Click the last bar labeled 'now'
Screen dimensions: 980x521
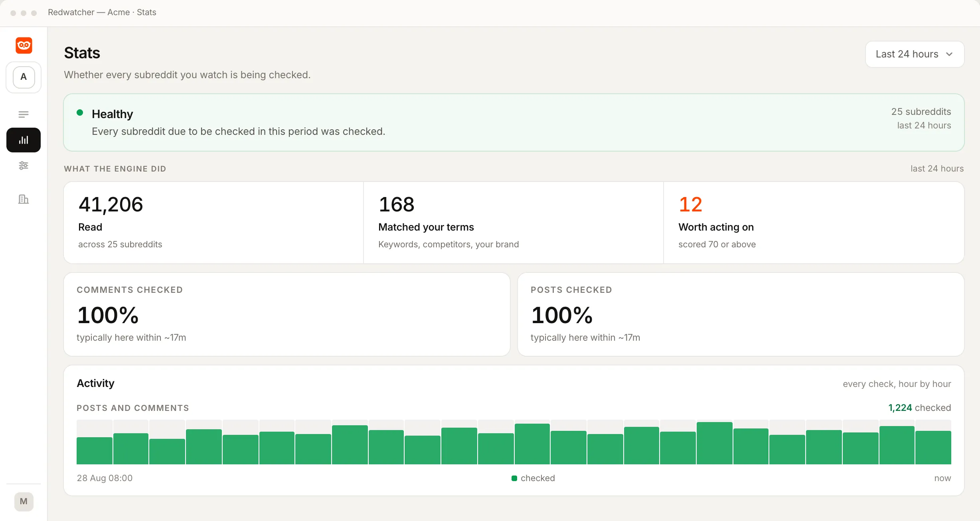click(x=933, y=447)
